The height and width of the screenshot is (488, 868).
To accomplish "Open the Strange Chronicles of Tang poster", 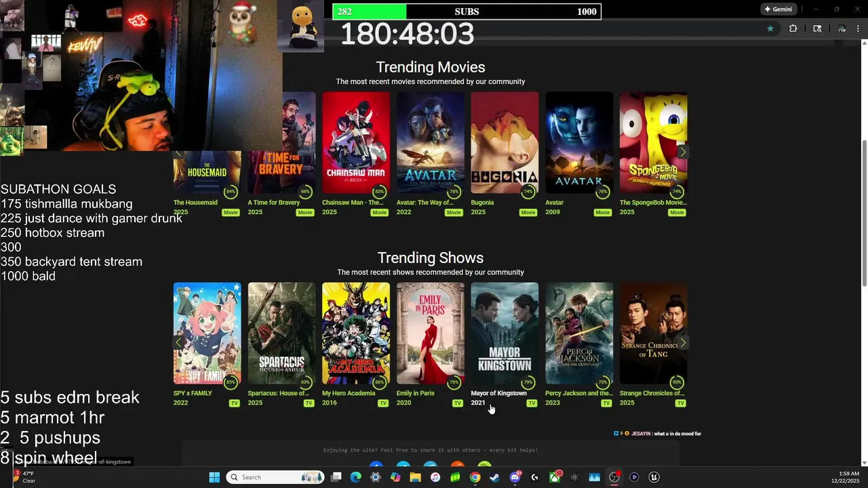I will 654,333.
